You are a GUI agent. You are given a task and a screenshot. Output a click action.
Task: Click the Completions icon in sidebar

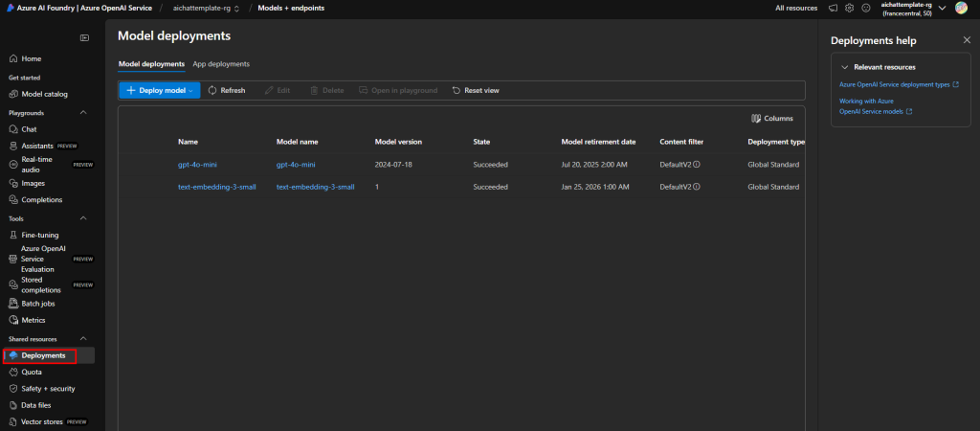pyautogui.click(x=13, y=200)
